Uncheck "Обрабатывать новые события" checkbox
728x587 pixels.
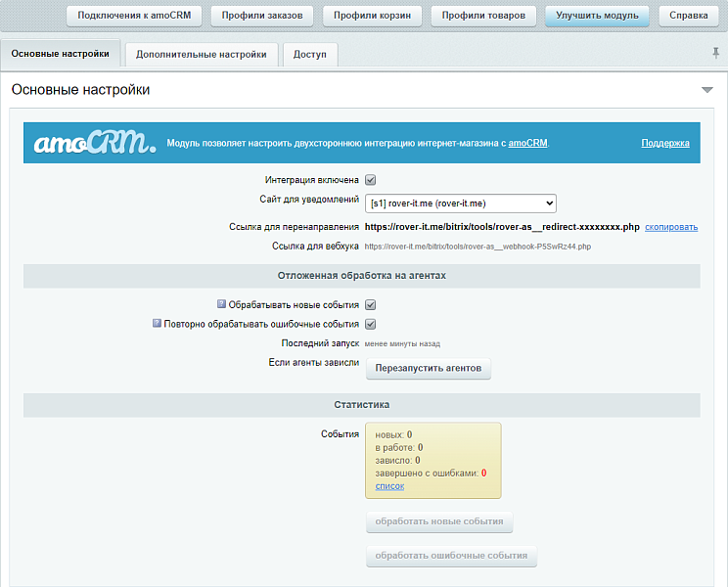tap(371, 305)
